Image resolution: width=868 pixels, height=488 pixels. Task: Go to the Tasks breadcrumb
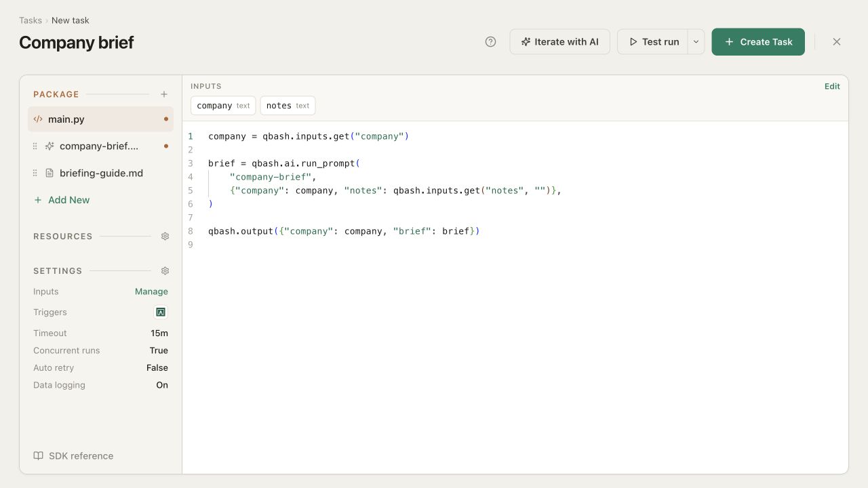tap(31, 20)
